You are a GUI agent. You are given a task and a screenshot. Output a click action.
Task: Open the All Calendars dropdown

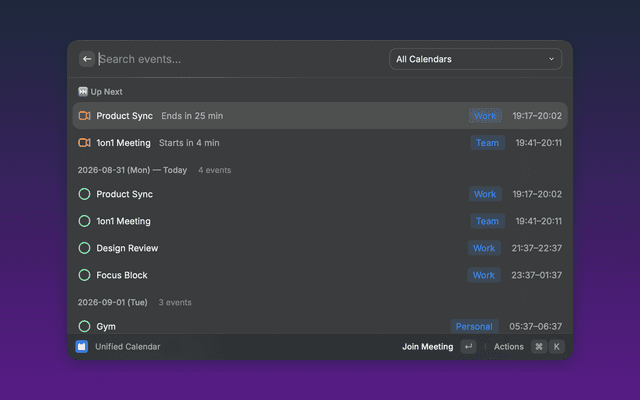(476, 59)
